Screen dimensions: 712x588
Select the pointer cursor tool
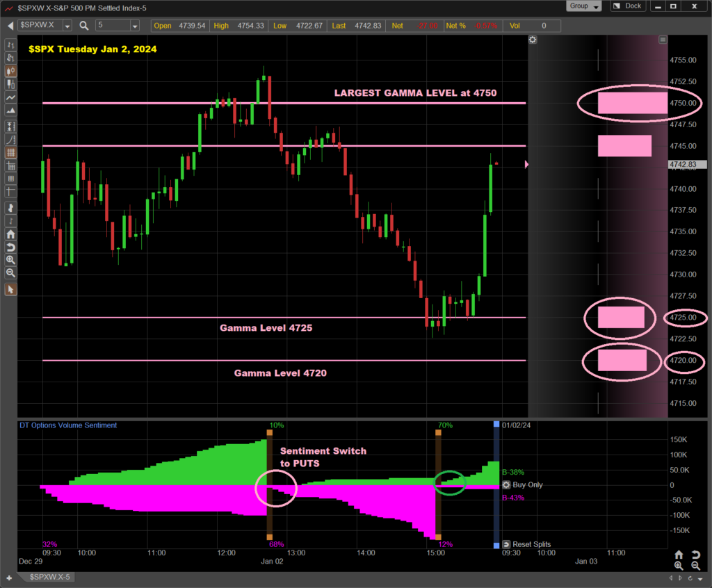[10, 289]
